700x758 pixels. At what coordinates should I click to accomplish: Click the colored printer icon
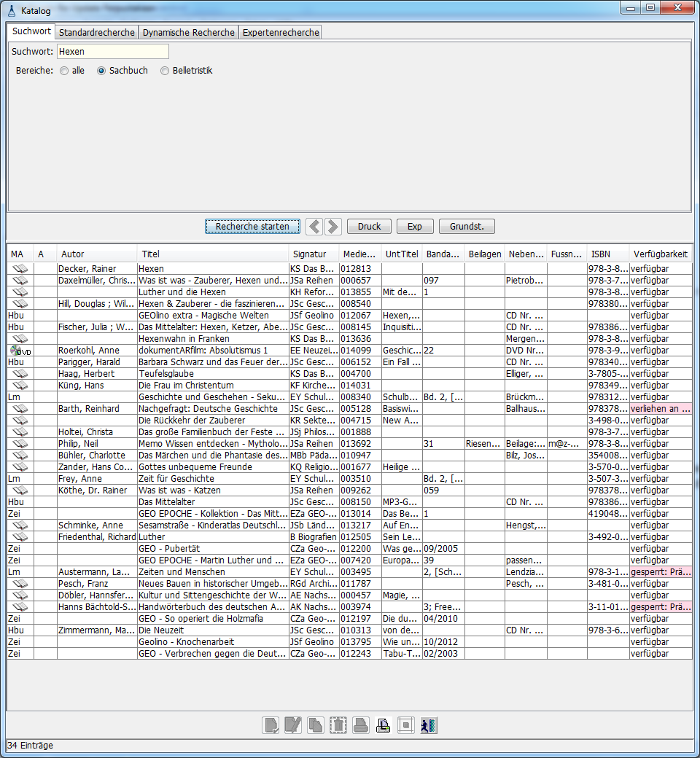(384, 725)
